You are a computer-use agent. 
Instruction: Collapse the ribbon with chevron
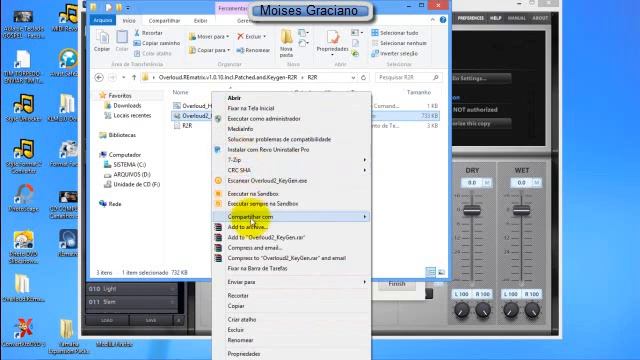(x=433, y=20)
